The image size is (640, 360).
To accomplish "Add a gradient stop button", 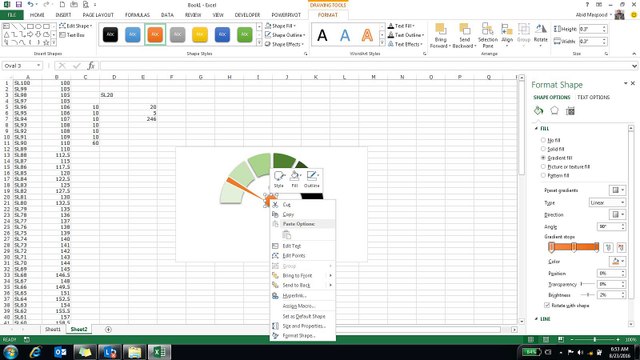I will pos(608,247).
